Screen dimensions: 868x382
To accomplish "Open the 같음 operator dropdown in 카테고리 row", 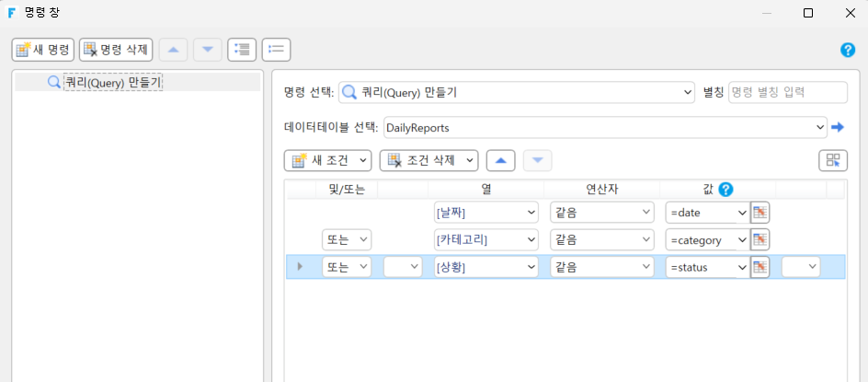I will [601, 239].
